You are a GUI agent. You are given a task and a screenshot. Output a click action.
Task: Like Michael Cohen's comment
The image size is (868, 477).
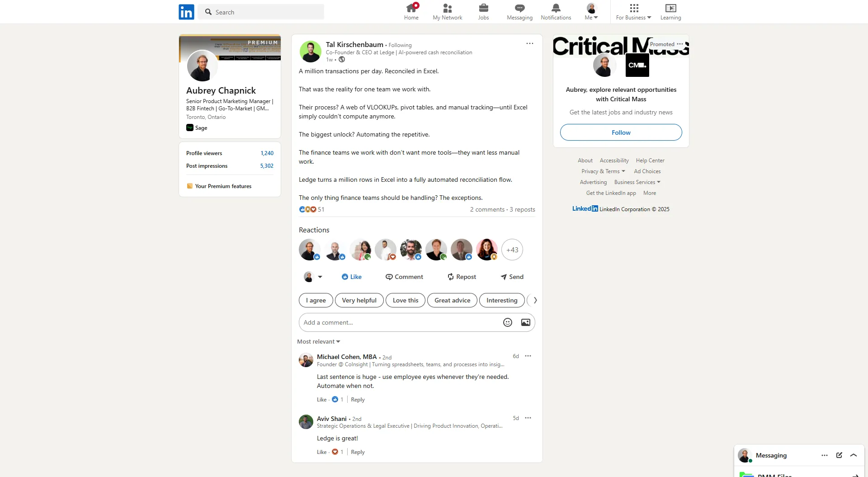click(x=321, y=399)
